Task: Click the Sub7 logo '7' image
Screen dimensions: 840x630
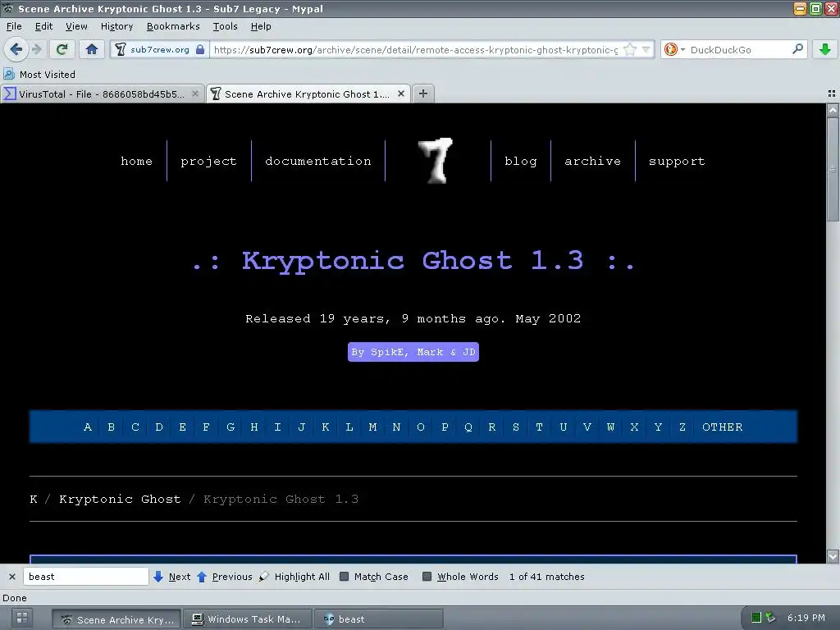Action: tap(436, 161)
